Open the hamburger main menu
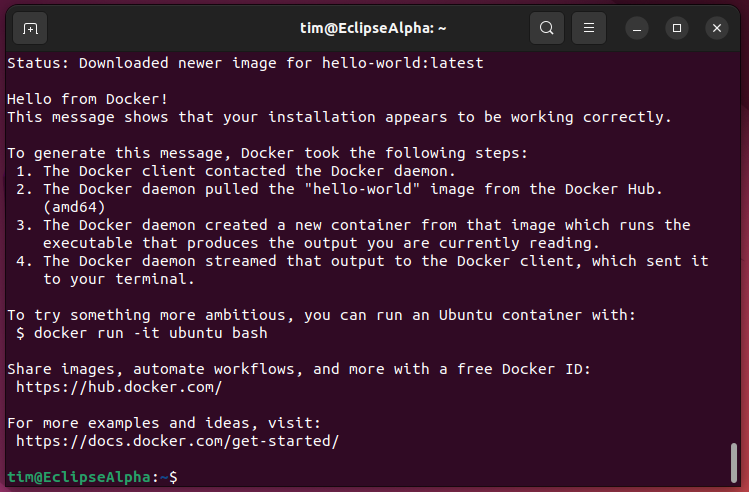749x492 pixels. pyautogui.click(x=590, y=28)
